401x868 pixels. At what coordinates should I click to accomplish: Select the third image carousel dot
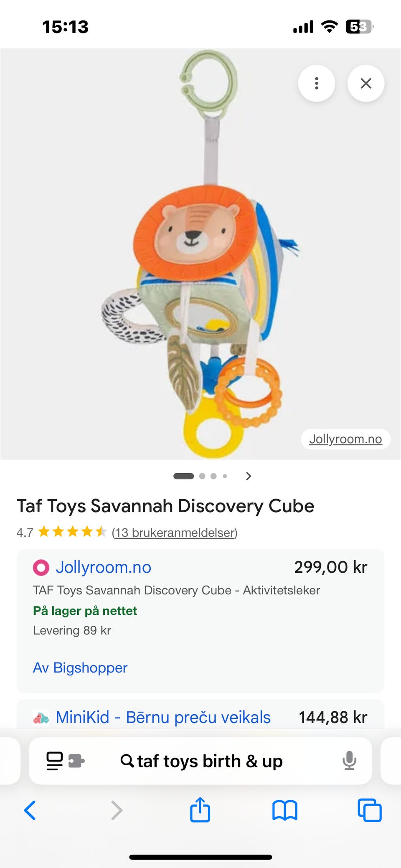[213, 476]
